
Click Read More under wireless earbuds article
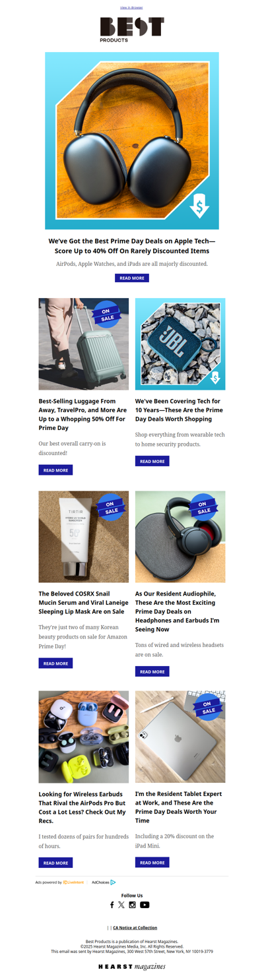[x=55, y=863]
